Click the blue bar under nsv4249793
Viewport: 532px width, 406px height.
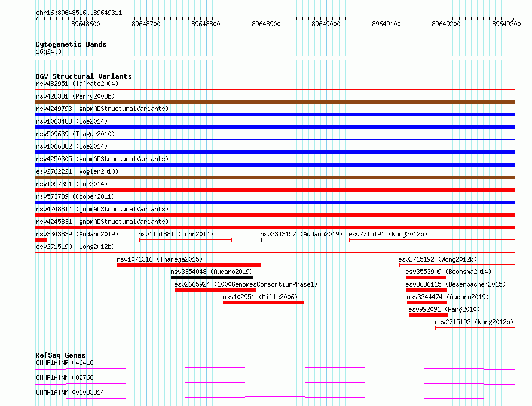click(275, 115)
